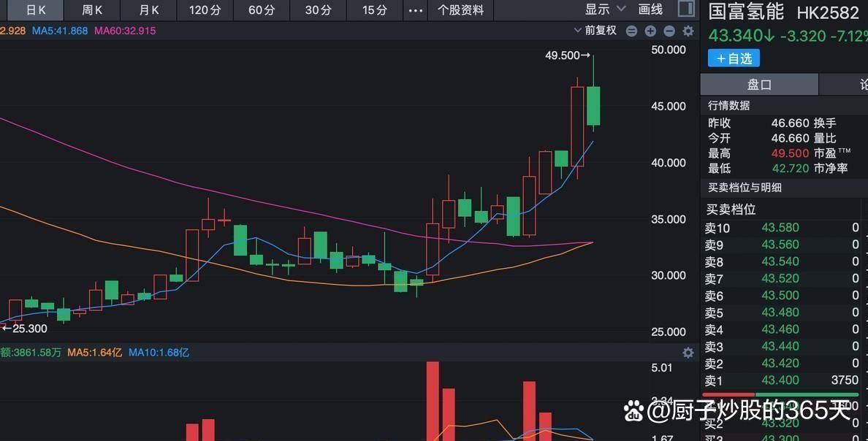Expand the 前复权 adjustment dropdown
The height and width of the screenshot is (441, 868).
(x=595, y=31)
